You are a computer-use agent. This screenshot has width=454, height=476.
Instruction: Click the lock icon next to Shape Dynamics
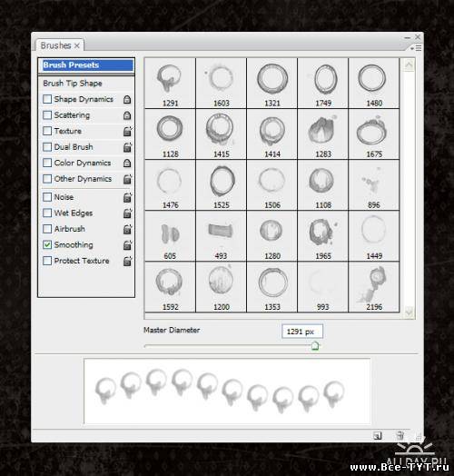(127, 100)
